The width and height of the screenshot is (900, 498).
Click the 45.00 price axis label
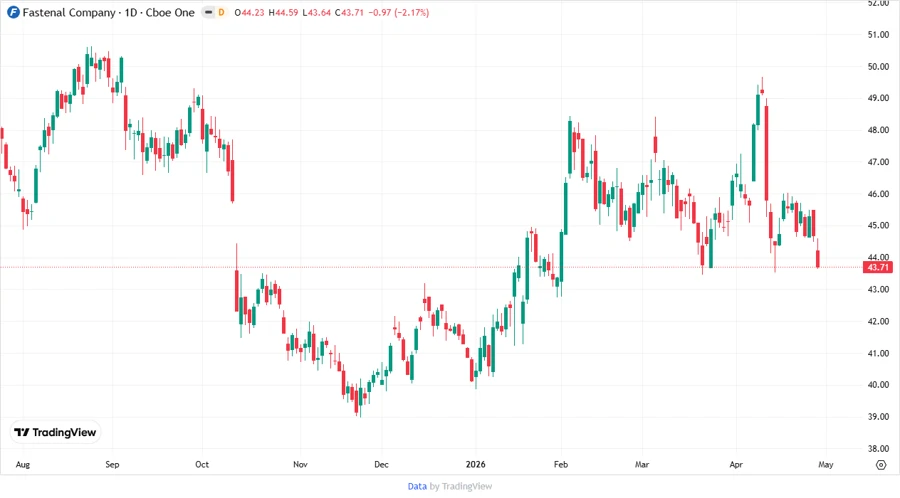(x=878, y=226)
